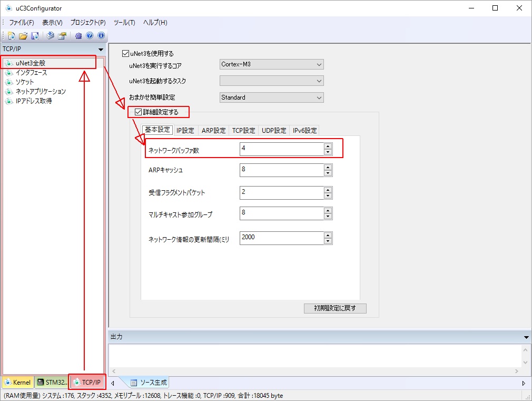Click the open folder toolbar icon

pyautogui.click(x=23, y=36)
